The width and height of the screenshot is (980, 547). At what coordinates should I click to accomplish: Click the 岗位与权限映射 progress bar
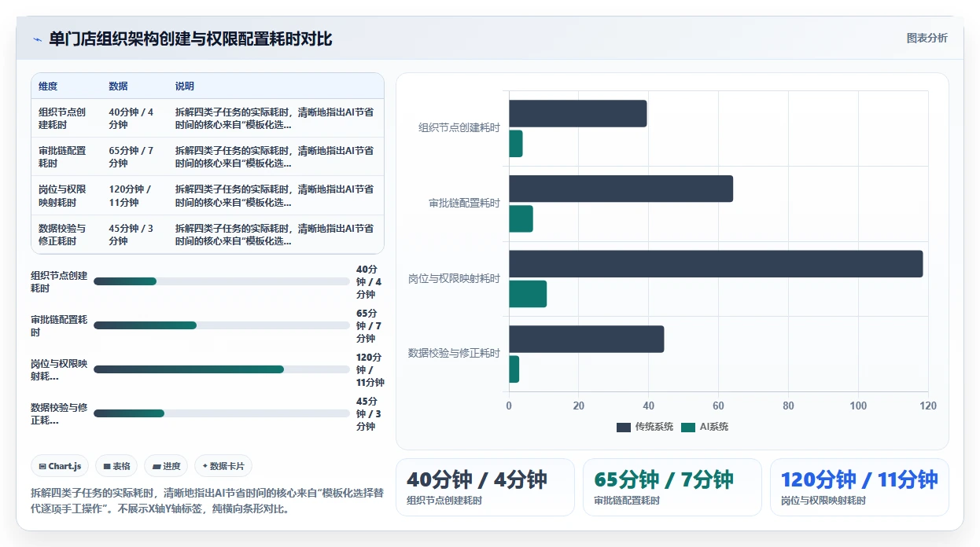click(x=222, y=369)
